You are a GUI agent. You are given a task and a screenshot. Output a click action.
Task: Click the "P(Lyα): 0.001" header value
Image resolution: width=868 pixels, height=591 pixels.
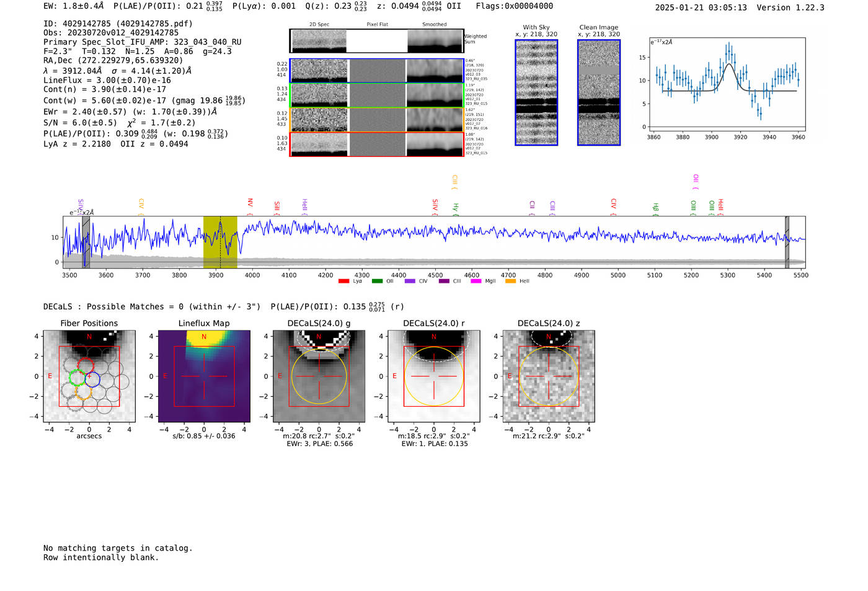264,6
